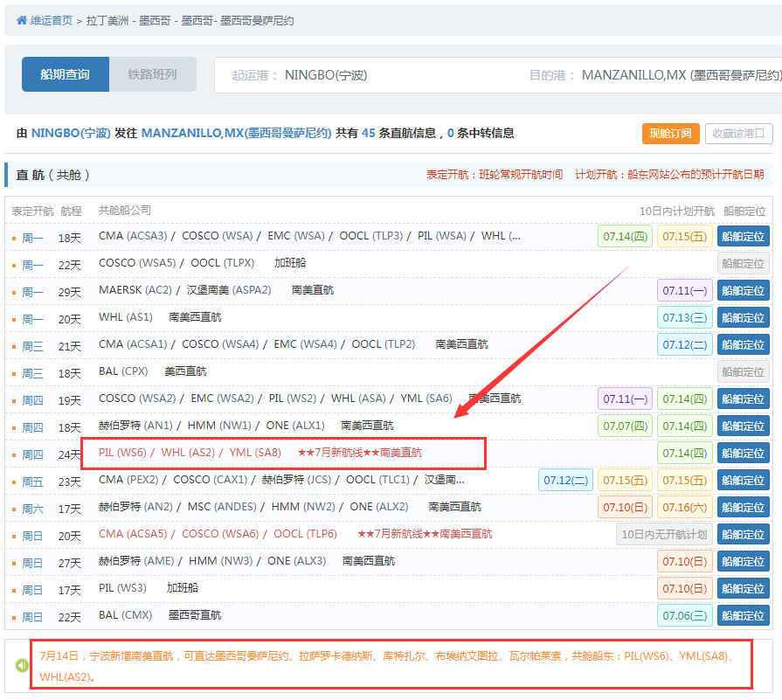This screenshot has width=782, height=700.
Task: Click the red PIL (WS6) carrier link
Action: click(121, 453)
